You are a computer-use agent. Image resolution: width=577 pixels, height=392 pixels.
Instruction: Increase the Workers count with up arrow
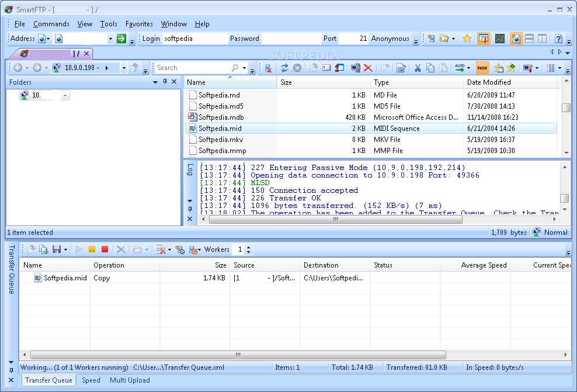[x=249, y=247]
